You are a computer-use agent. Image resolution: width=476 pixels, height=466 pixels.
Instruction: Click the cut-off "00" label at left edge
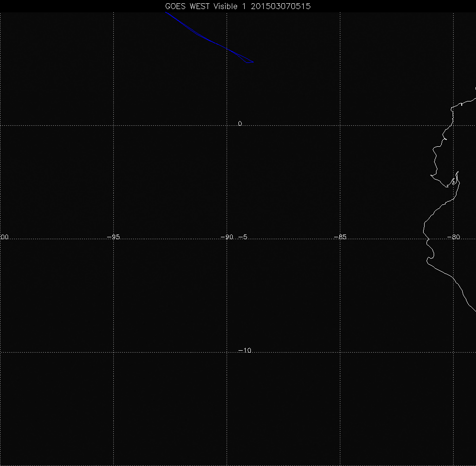click(x=5, y=237)
